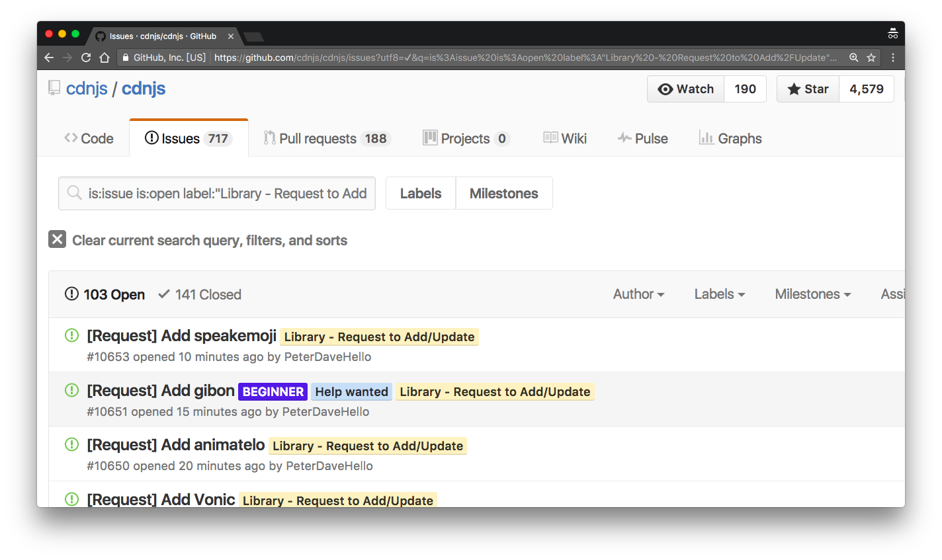The width and height of the screenshot is (942, 560).
Task: Click open-issue icon for Add speakemoji
Action: pos(71,335)
